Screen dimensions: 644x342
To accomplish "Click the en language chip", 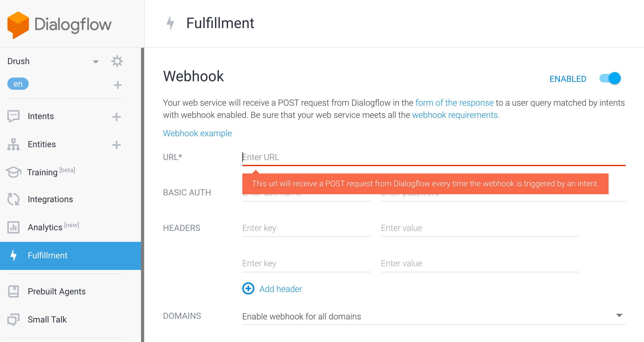I will 18,83.
